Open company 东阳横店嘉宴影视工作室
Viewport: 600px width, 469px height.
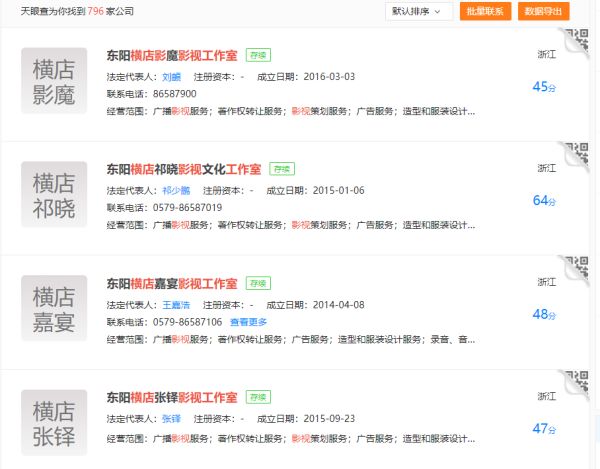coord(172,283)
